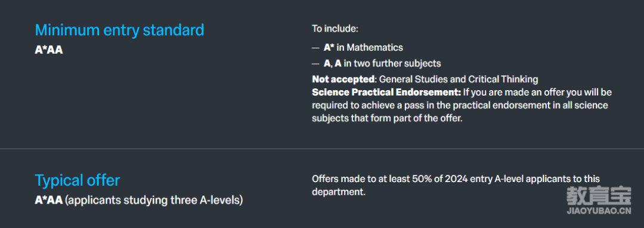Click the dash bullet before "A, A"
Viewport: 644px width, 228px height.
[315, 64]
